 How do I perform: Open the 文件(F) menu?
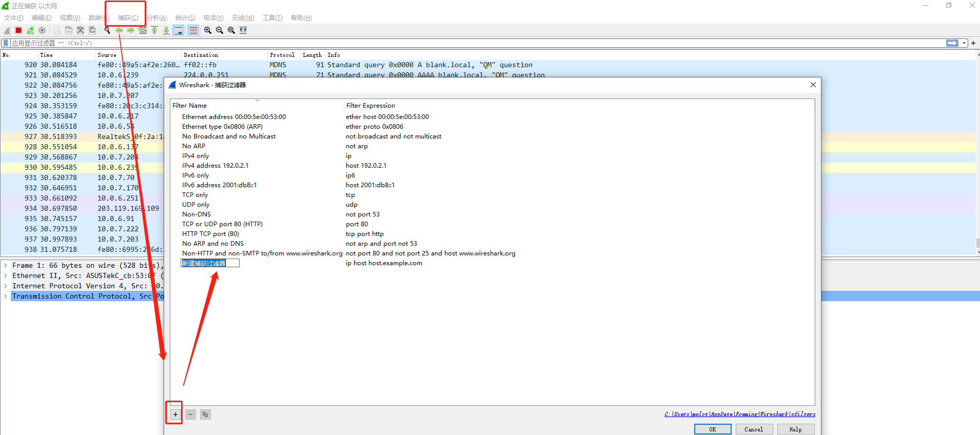pos(14,18)
